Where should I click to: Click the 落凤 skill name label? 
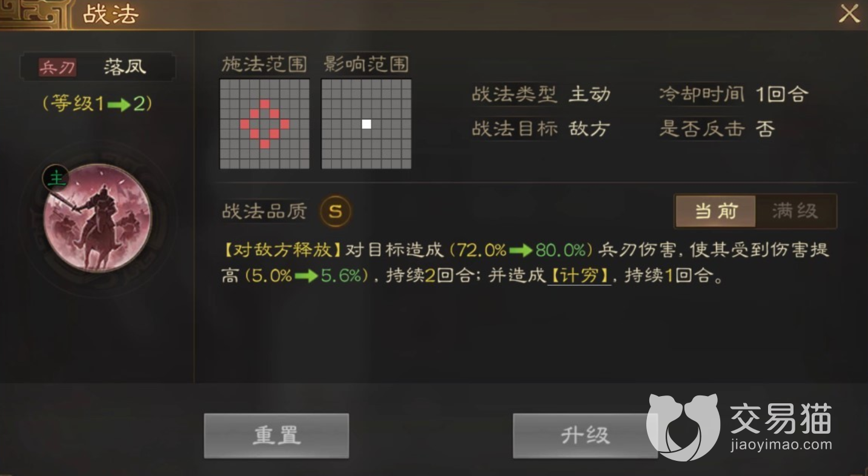(125, 67)
